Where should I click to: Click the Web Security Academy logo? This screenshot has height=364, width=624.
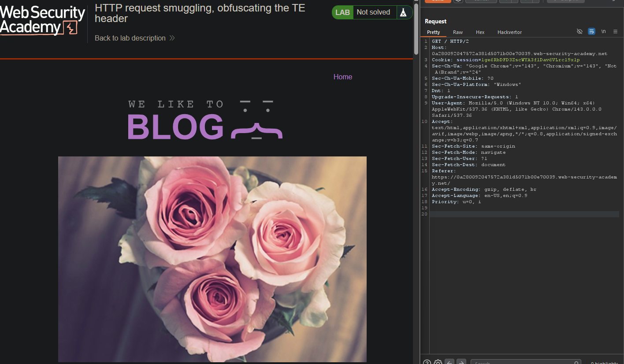click(x=42, y=20)
